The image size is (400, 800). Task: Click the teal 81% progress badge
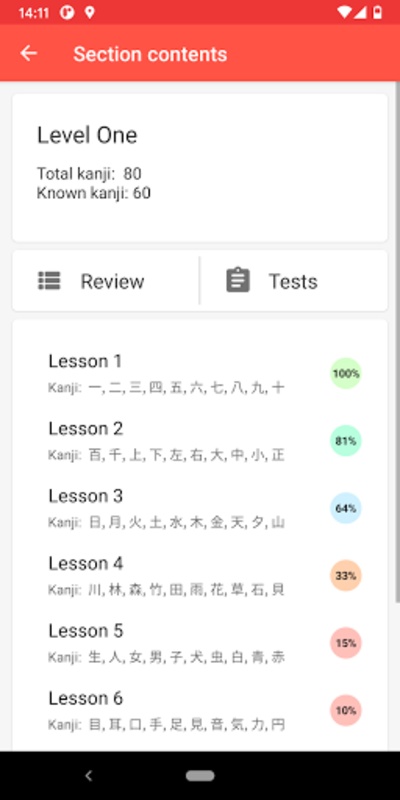pyautogui.click(x=346, y=441)
